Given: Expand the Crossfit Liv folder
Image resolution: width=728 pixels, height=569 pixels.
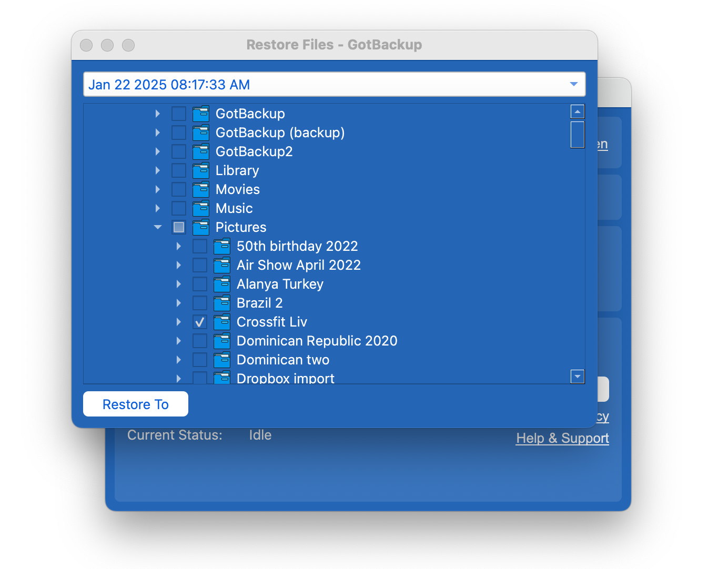Looking at the screenshot, I should 178,322.
